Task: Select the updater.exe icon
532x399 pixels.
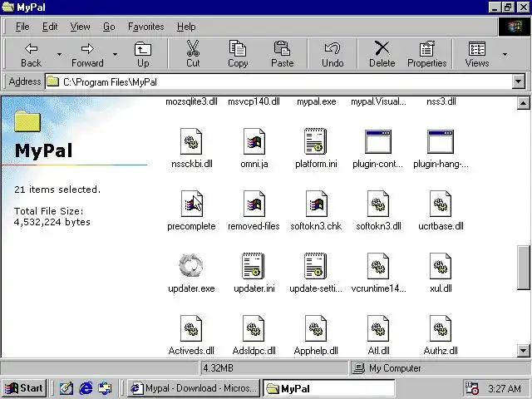Action: pos(191,265)
